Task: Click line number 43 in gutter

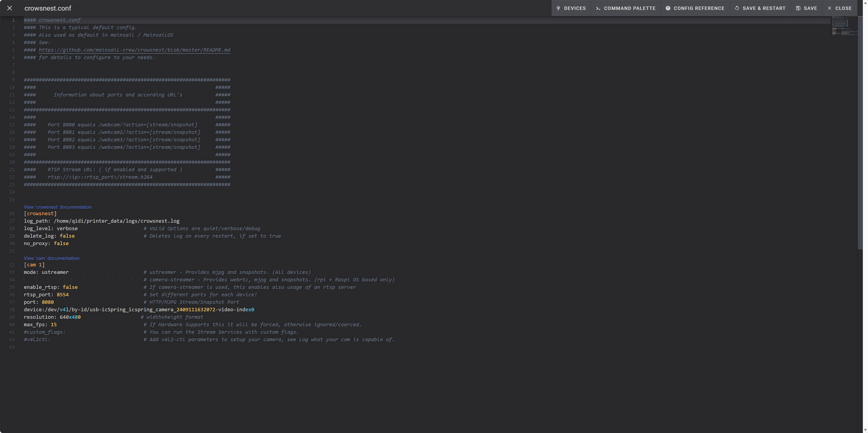Action: 12,347
